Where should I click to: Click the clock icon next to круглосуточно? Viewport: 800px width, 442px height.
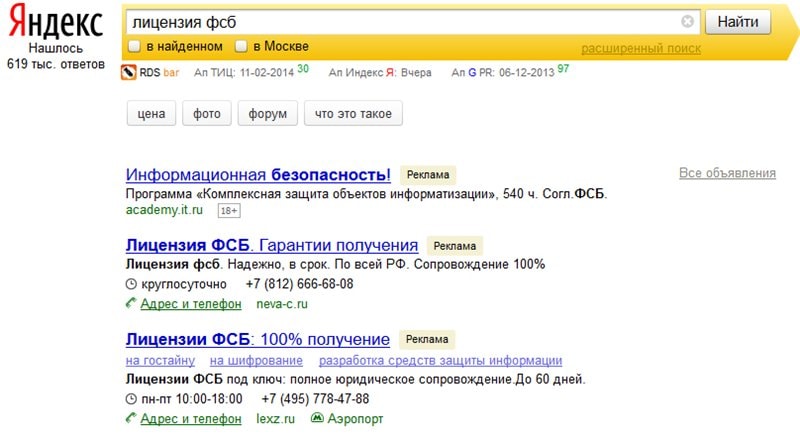click(131, 284)
